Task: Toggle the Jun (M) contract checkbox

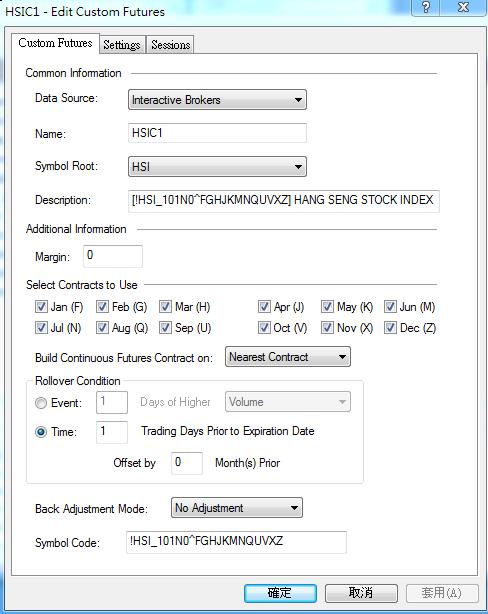Action: [390, 307]
